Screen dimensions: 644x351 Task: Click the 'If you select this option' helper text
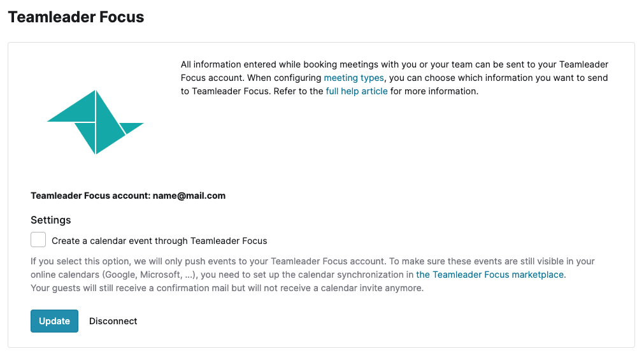coord(313,262)
